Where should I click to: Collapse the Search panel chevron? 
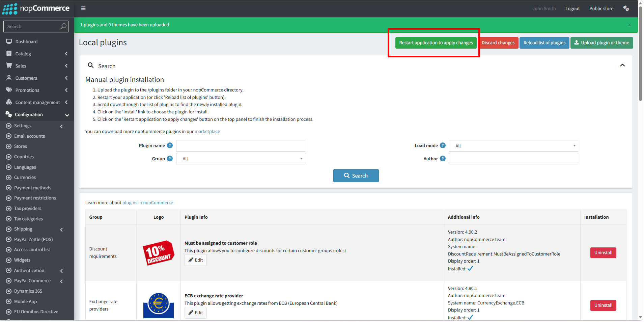tap(622, 65)
